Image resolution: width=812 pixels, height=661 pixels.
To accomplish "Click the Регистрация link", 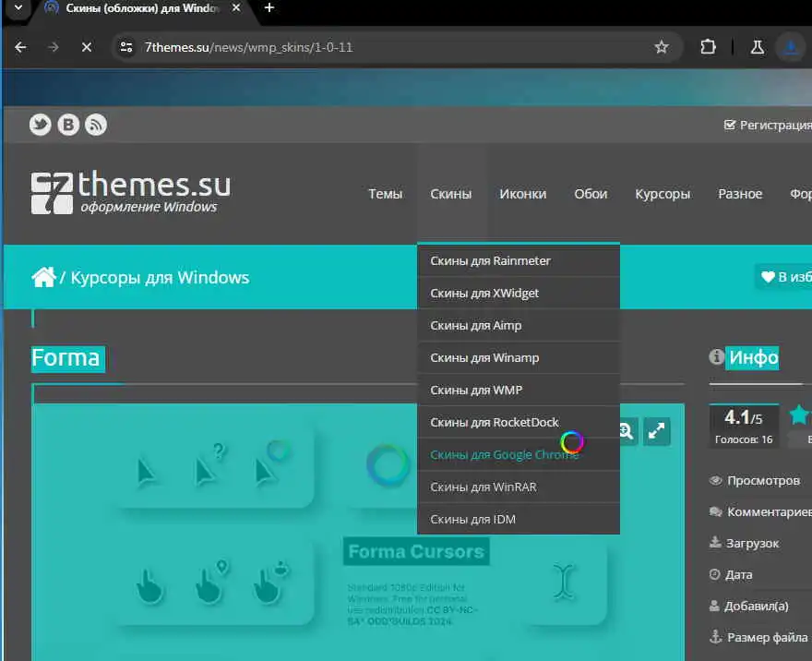I will pyautogui.click(x=769, y=125).
